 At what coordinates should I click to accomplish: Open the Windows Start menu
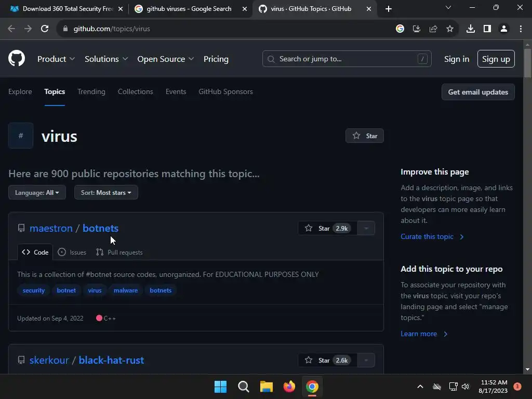pyautogui.click(x=220, y=387)
